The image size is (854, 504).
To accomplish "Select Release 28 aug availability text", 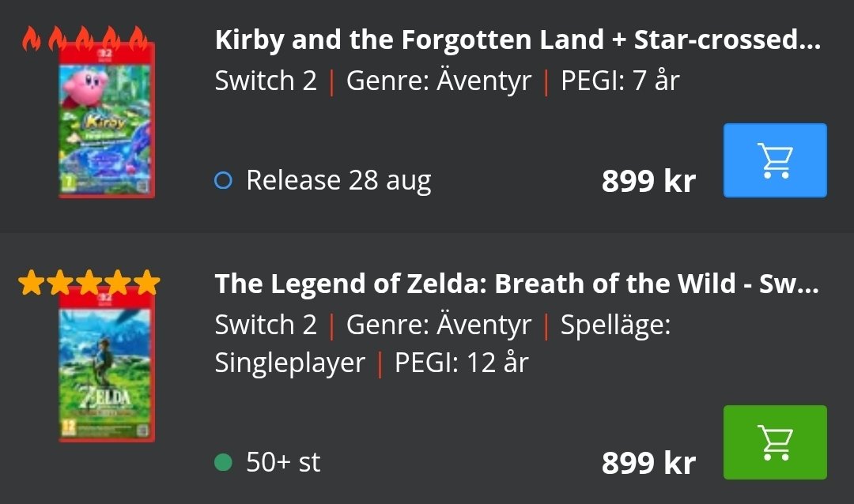I will [338, 180].
